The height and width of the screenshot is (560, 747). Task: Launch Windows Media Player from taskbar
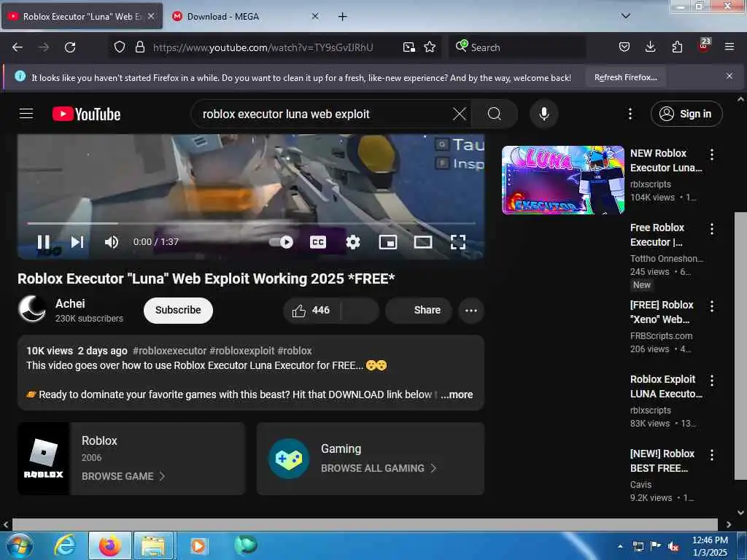pos(198,545)
